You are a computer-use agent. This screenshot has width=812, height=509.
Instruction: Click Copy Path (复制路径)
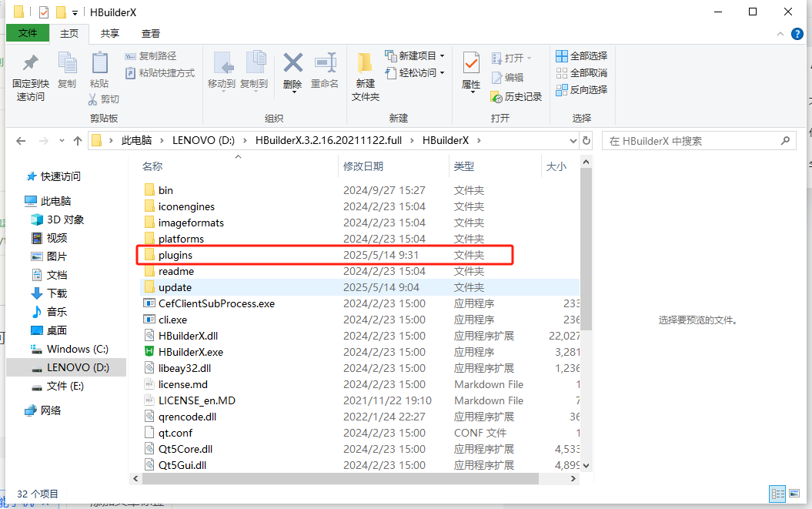[151, 56]
